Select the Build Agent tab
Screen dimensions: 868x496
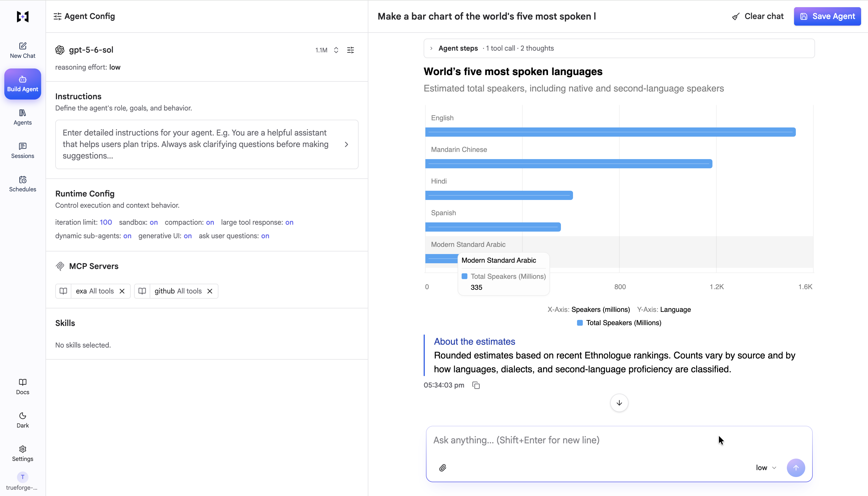pyautogui.click(x=22, y=84)
